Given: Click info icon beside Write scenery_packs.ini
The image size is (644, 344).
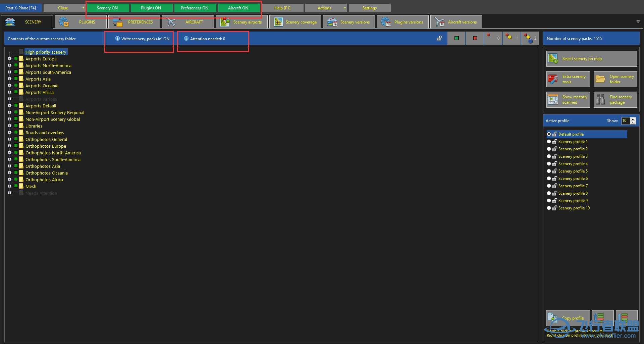Looking at the screenshot, I should (x=117, y=39).
